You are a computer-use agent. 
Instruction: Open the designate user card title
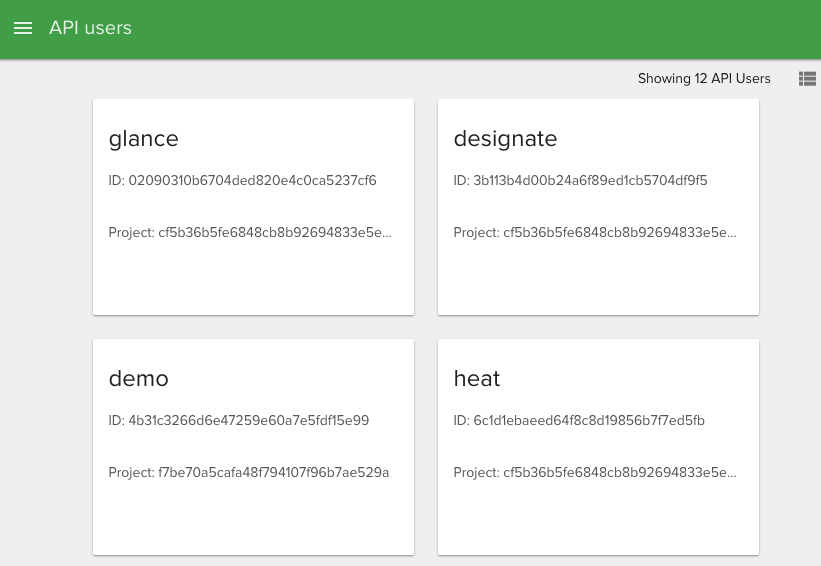coord(505,139)
